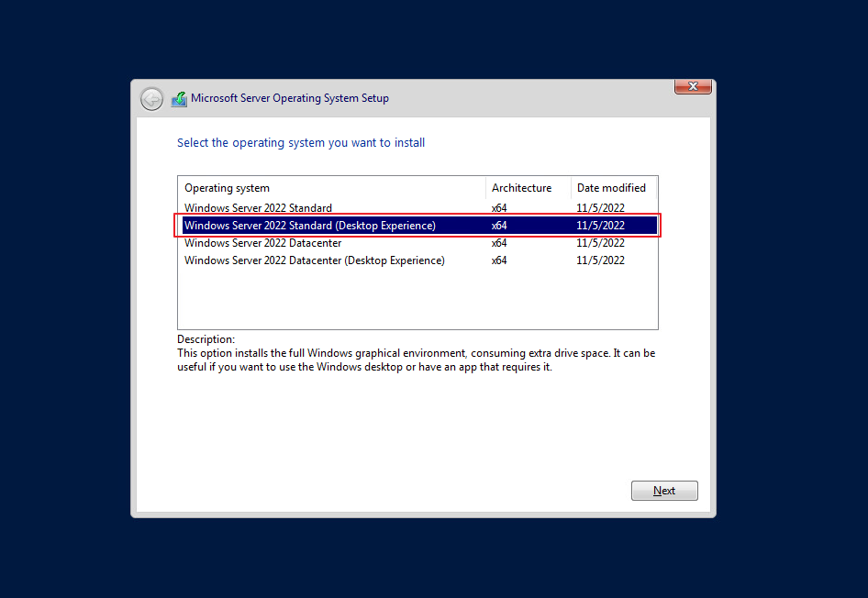
Task: Close the Setup window
Action: (x=693, y=86)
